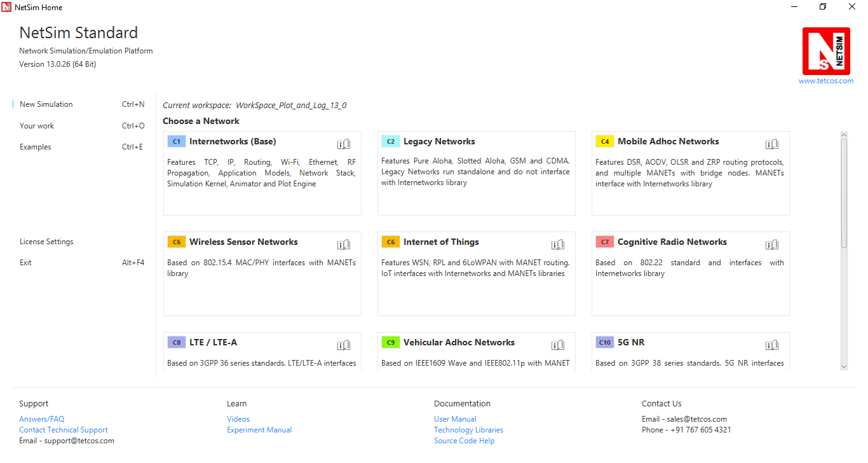868x463 pixels.
Task: Select the Mobile Adhoc Networks title
Action: point(668,142)
